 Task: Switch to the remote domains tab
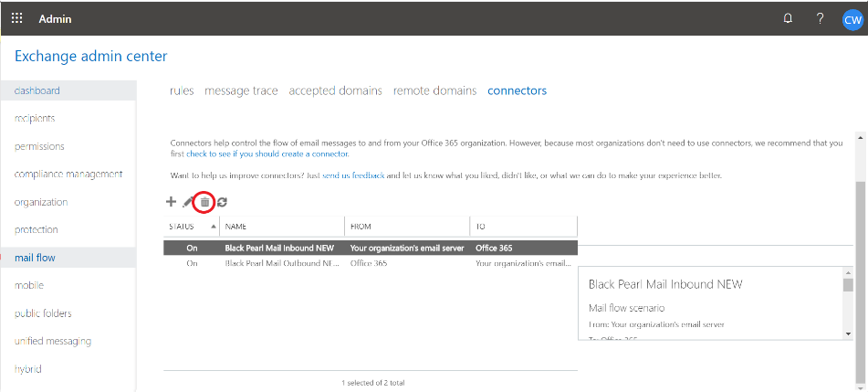click(x=435, y=90)
